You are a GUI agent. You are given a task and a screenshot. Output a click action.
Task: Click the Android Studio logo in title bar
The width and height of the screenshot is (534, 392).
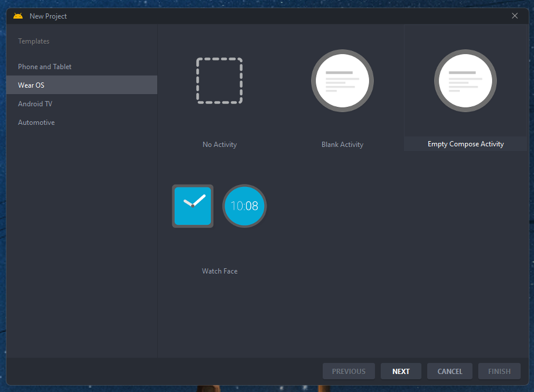(x=18, y=16)
